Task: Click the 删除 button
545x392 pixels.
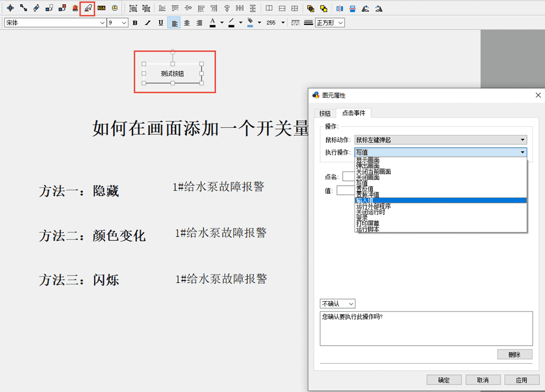Action: tap(514, 354)
